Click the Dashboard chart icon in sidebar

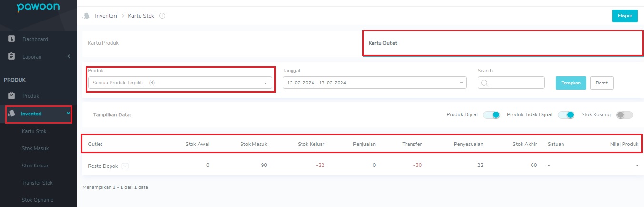coord(12,39)
